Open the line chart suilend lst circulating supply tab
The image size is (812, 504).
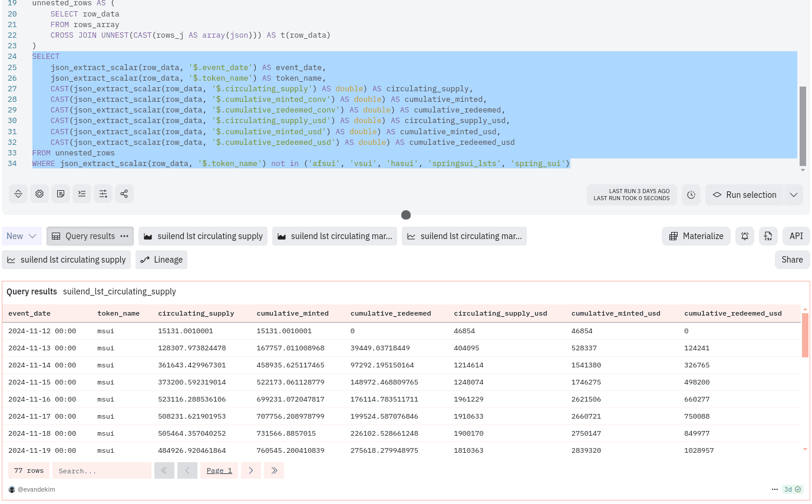(x=67, y=260)
